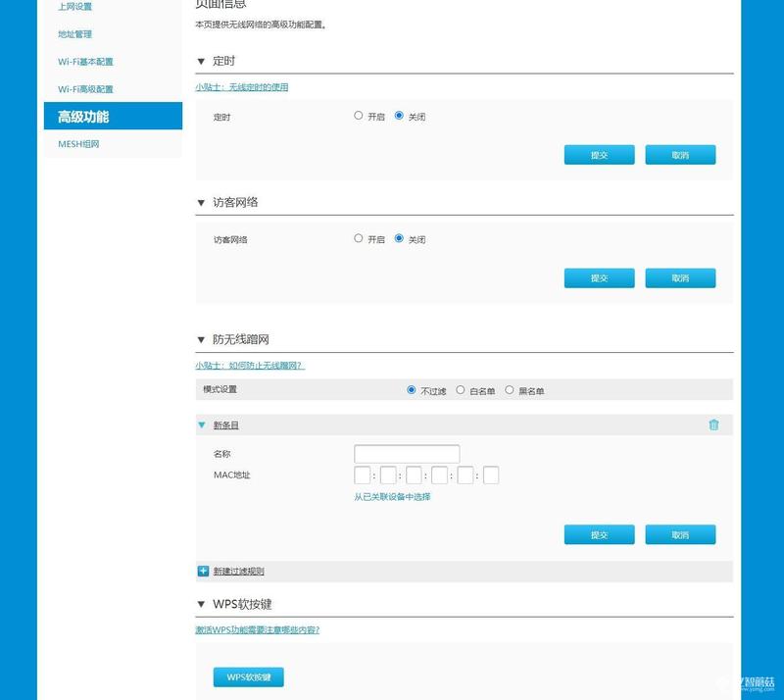The width and height of the screenshot is (784, 700).
Task: Submit the 访客网络 settings
Action: click(x=599, y=278)
